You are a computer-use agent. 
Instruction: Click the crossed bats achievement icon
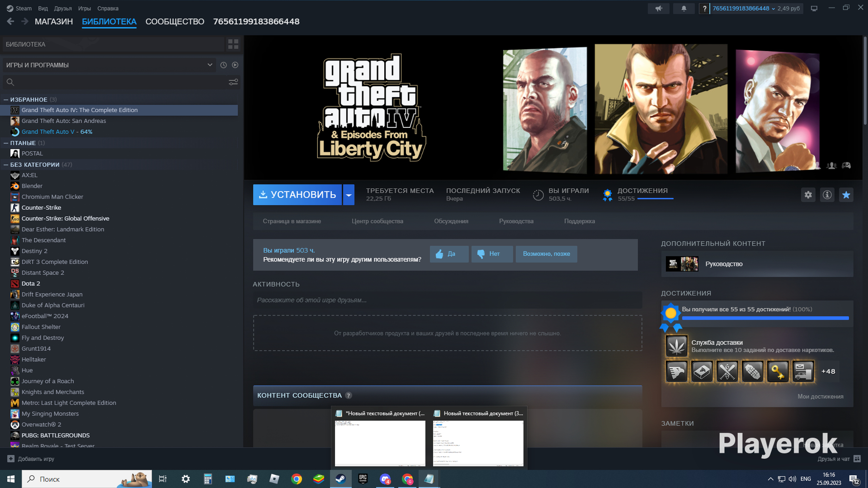point(727,371)
